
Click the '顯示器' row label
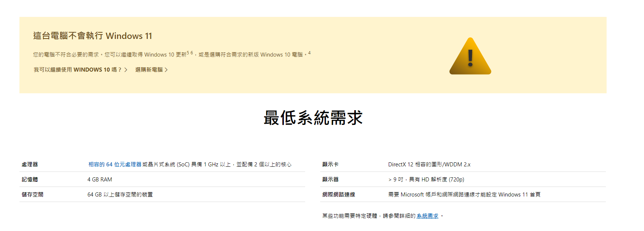pos(330,180)
